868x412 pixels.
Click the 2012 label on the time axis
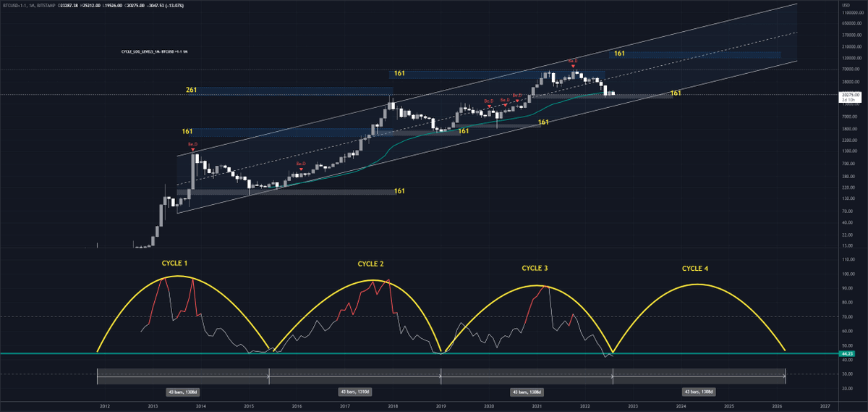coord(105,407)
